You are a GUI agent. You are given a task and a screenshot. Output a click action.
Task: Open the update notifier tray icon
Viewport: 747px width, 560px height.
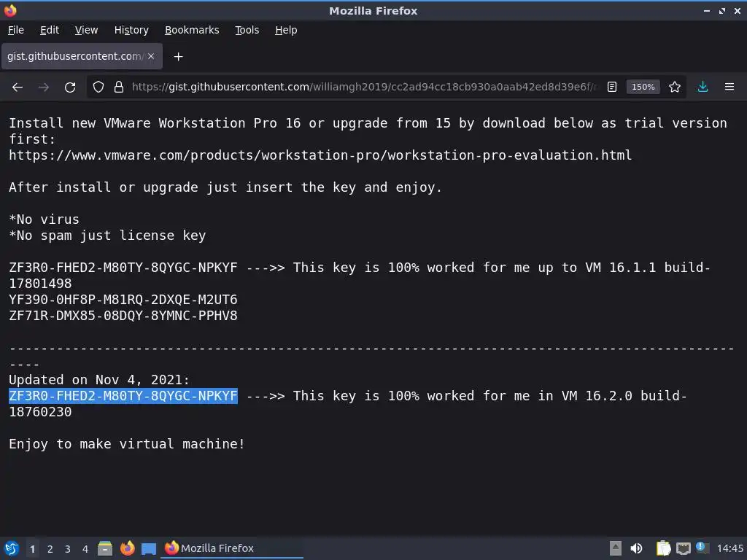pyautogui.click(x=702, y=548)
